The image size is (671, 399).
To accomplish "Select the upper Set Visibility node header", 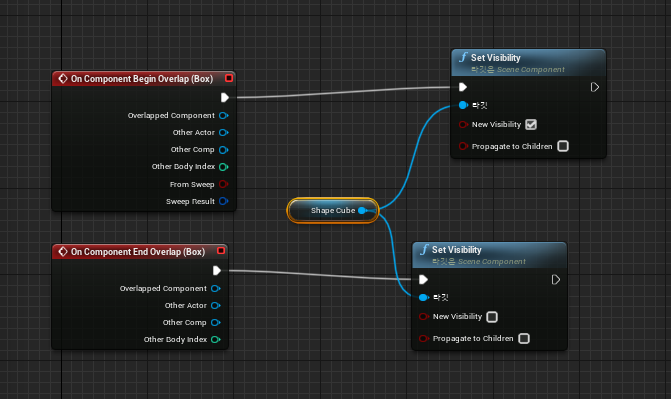I will 528,63.
